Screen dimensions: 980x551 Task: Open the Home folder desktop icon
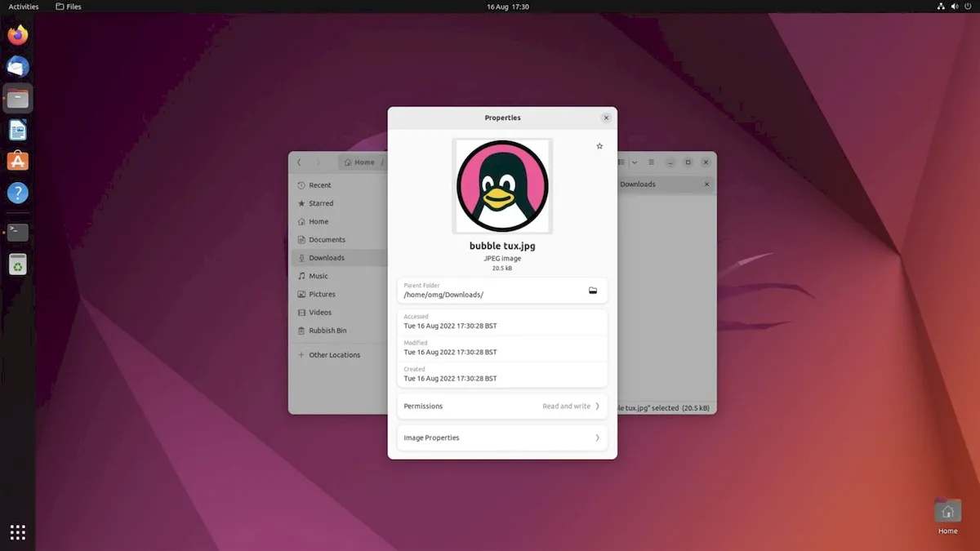tap(947, 518)
